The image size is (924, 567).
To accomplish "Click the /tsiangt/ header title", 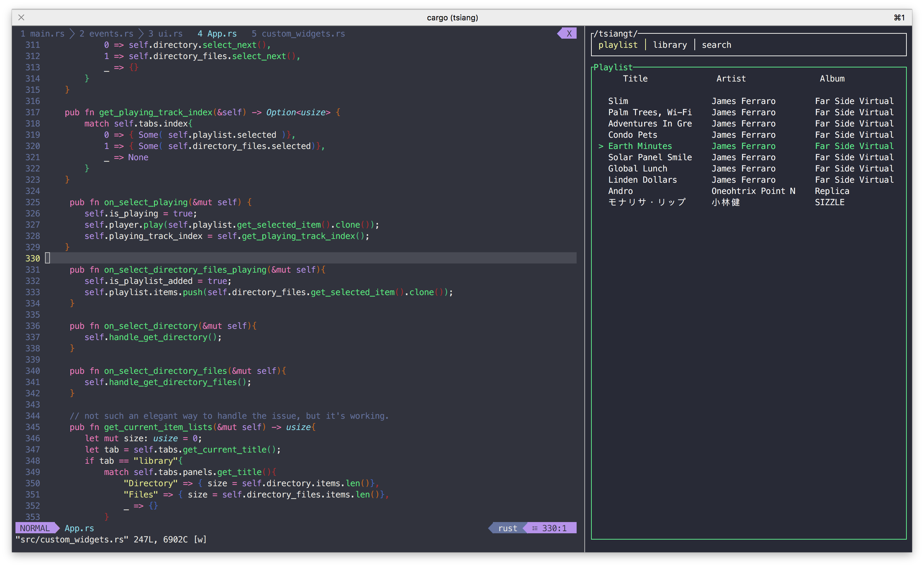I will [615, 34].
